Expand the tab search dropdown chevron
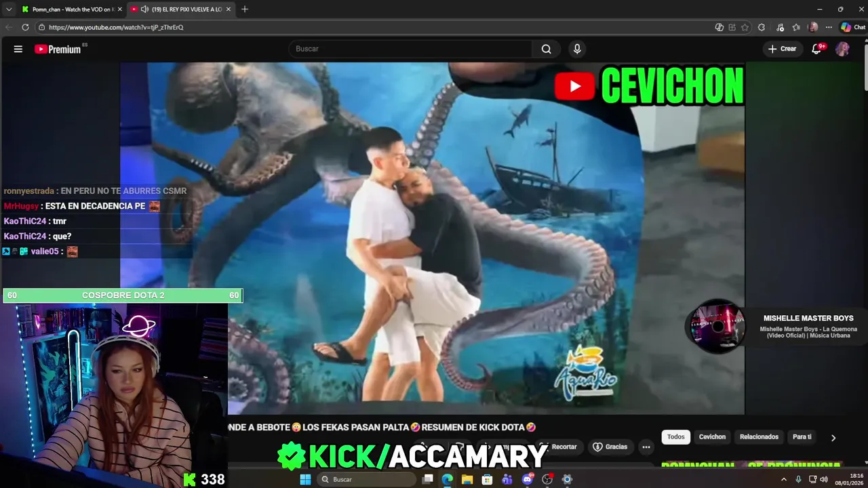The height and width of the screenshot is (488, 868). point(9,9)
